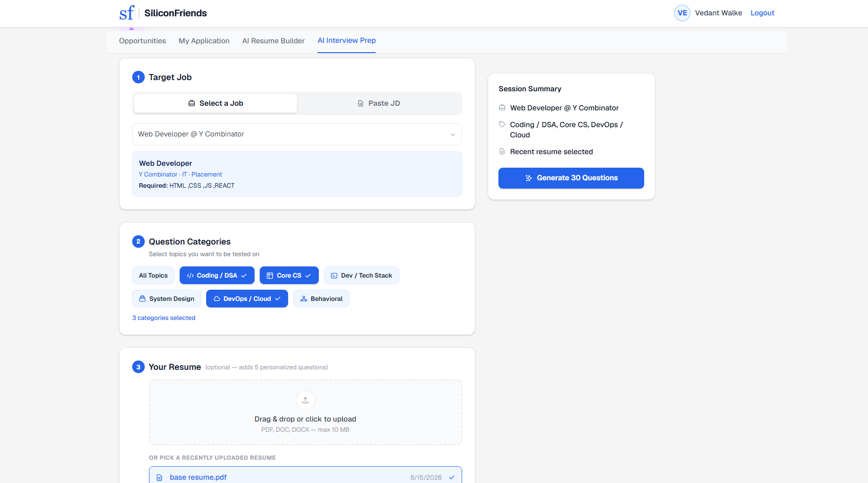The image size is (868, 483).
Task: Click the chevron arrow of the job selector
Action: coord(452,135)
